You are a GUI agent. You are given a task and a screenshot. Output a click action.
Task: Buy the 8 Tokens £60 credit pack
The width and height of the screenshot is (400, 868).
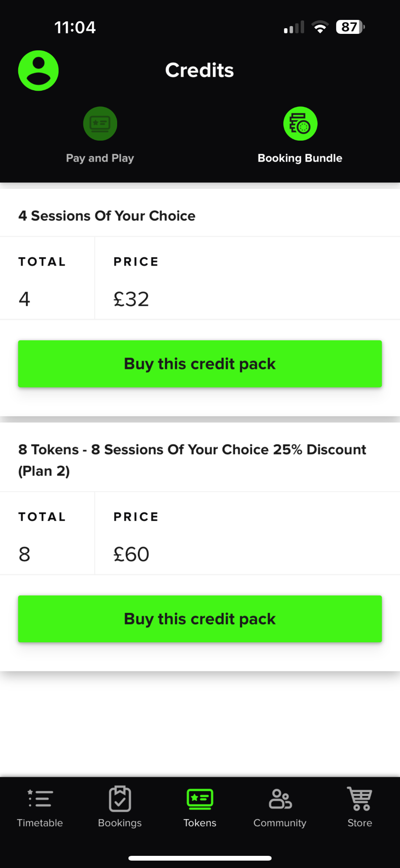[200, 619]
